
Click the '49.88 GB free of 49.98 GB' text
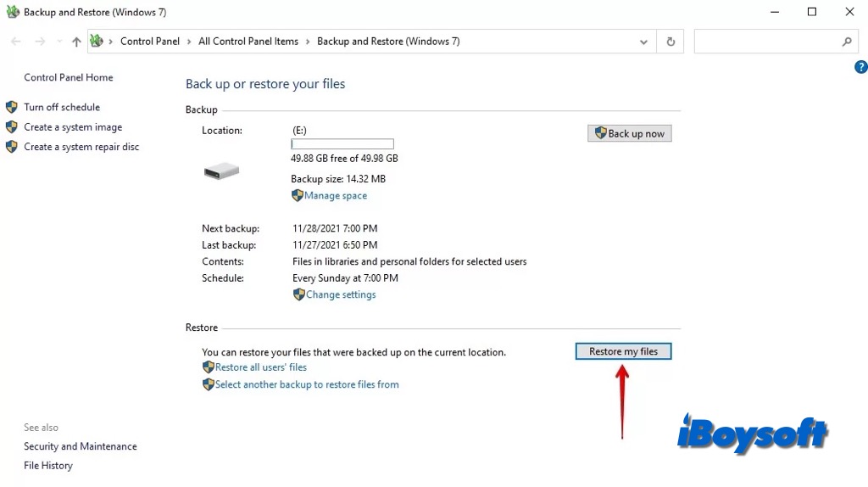pyautogui.click(x=344, y=159)
